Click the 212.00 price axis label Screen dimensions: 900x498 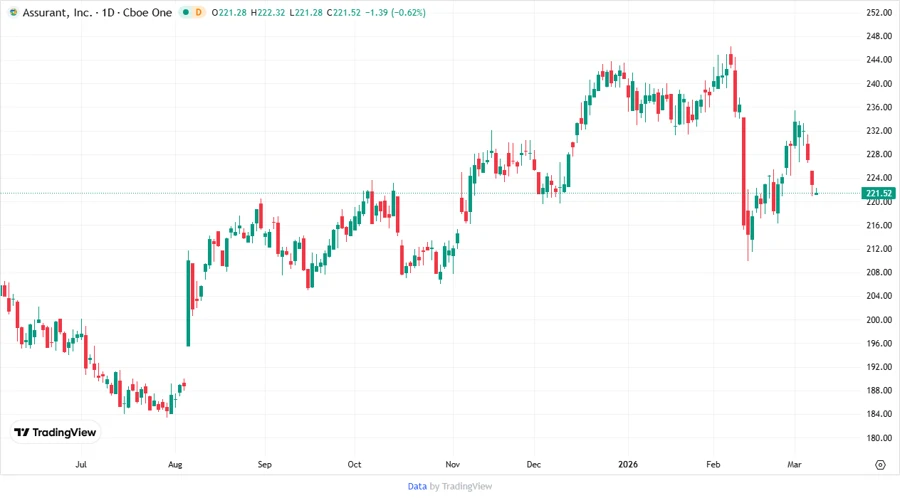[x=879, y=249]
